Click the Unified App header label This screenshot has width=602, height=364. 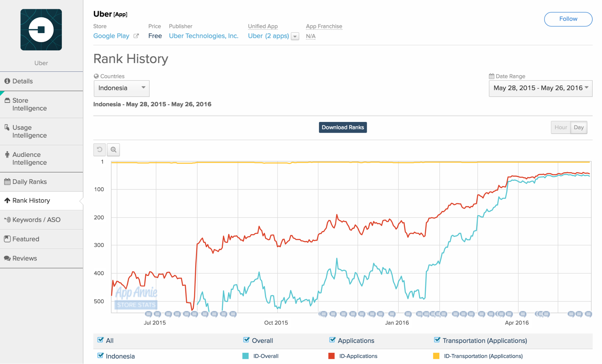263,26
